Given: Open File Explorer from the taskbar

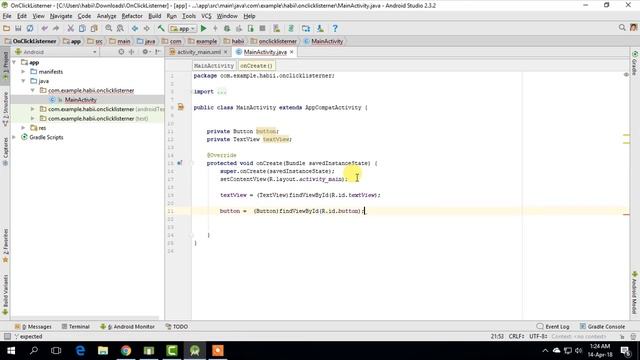Looking at the screenshot, I should pyautogui.click(x=103, y=351).
